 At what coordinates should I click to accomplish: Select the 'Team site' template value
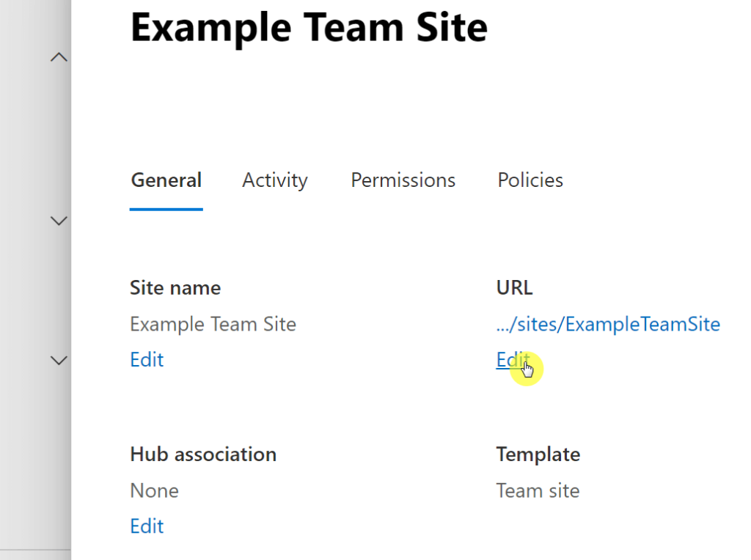[538, 491]
